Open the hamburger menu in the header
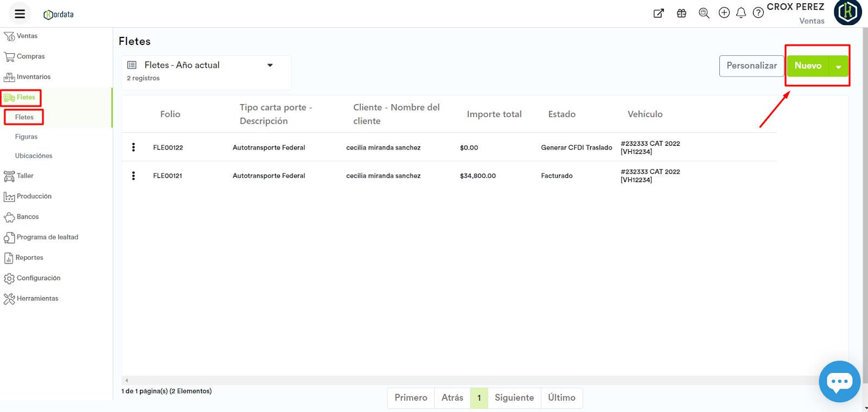 (20, 14)
